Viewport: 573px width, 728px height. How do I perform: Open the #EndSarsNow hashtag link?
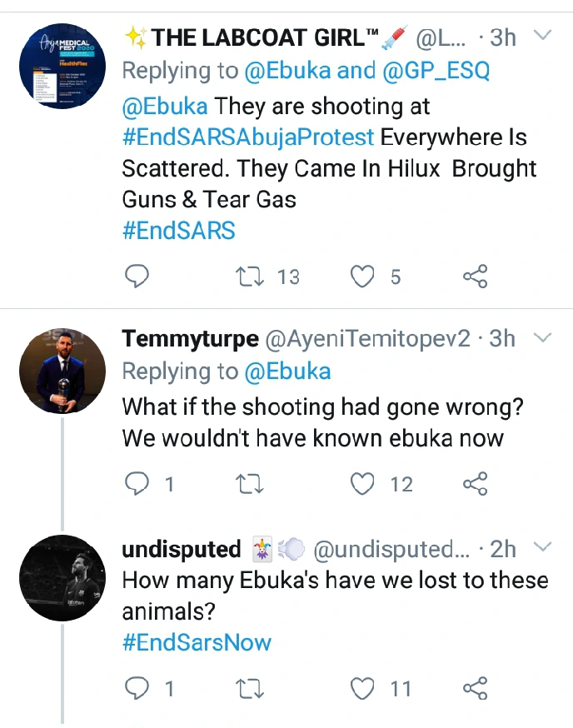(197, 642)
